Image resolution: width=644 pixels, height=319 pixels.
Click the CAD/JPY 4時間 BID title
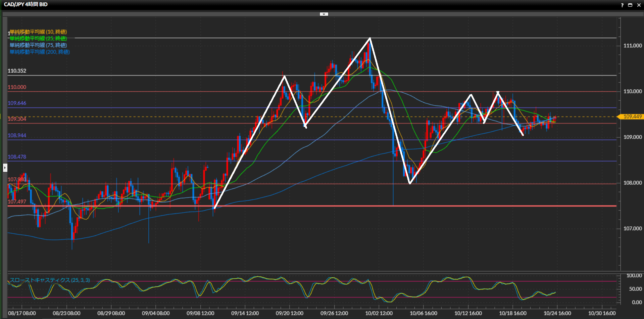26,4
